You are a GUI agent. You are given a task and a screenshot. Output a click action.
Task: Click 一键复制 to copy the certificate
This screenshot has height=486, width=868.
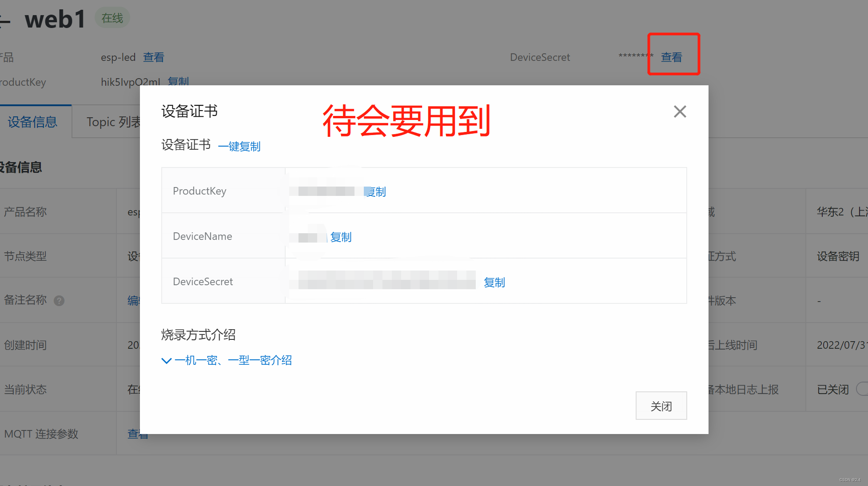239,146
